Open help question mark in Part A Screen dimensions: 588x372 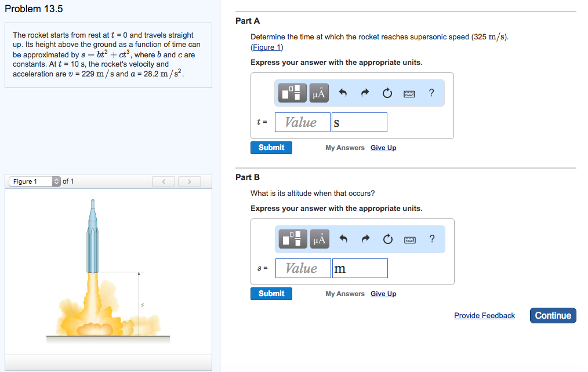(431, 93)
